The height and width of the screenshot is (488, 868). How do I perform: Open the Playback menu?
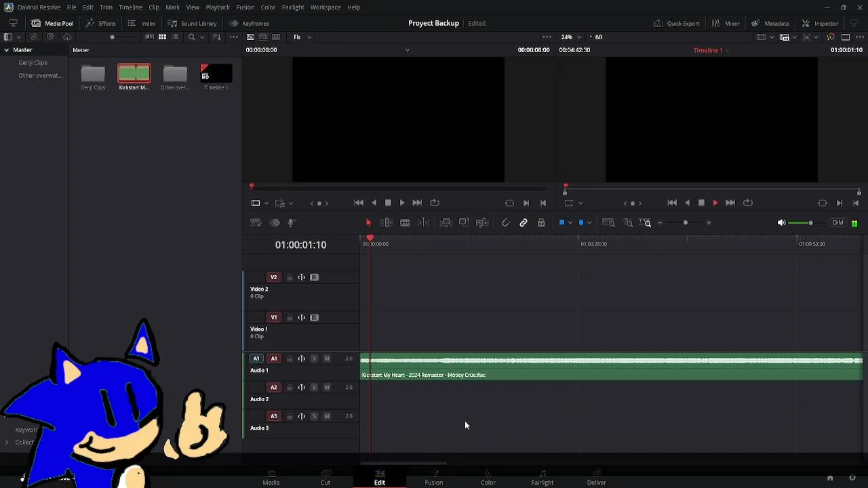click(x=218, y=7)
